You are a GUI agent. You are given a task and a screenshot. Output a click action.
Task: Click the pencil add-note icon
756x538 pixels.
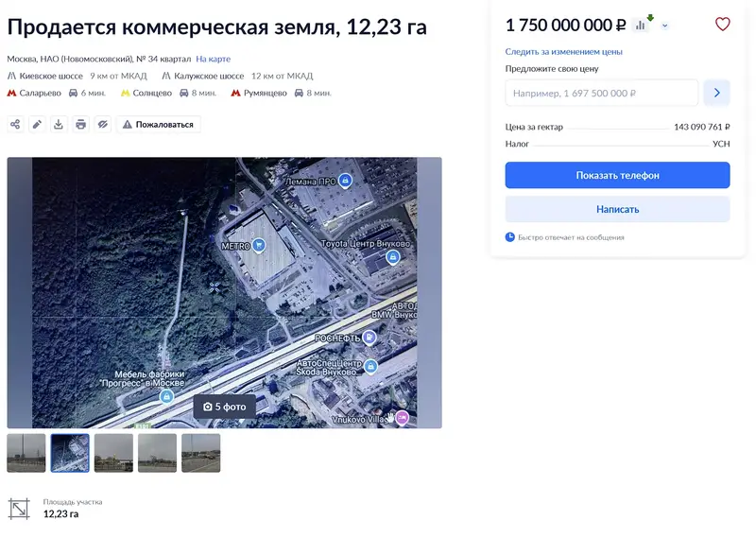point(37,125)
